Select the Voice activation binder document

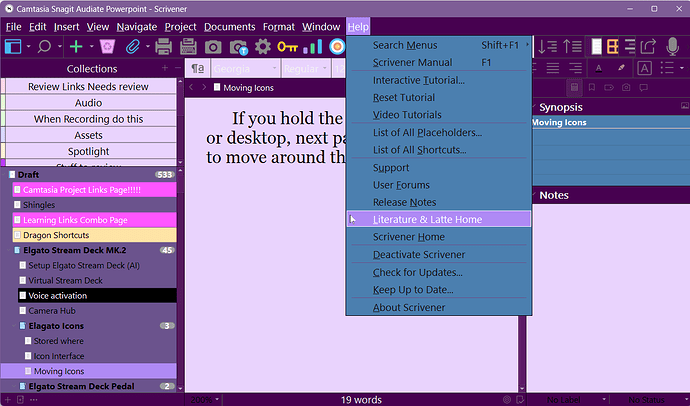point(97,296)
